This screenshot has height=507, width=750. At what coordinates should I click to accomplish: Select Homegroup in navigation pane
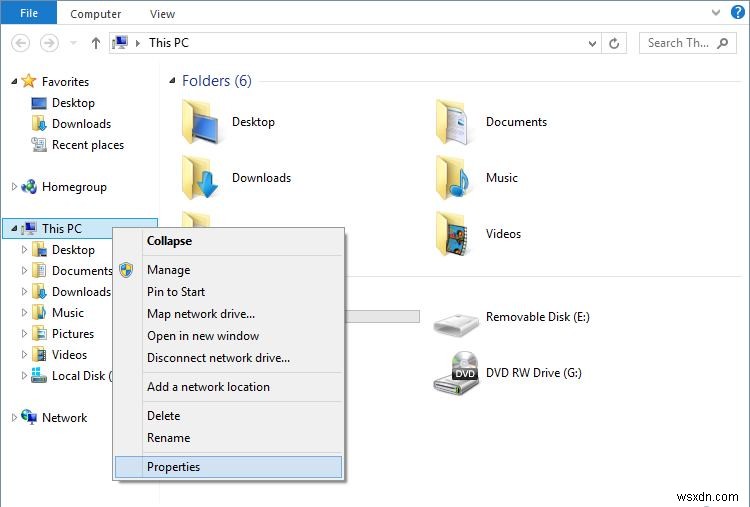(74, 187)
